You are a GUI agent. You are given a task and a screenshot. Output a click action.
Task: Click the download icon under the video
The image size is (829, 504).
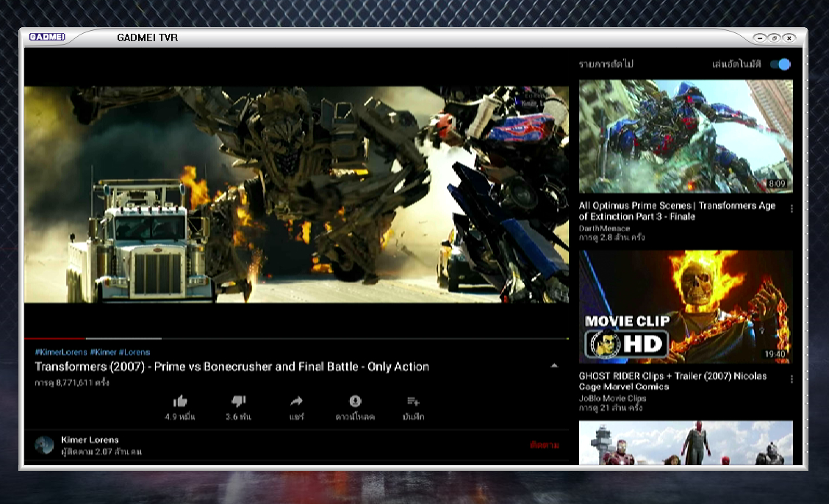tap(355, 401)
